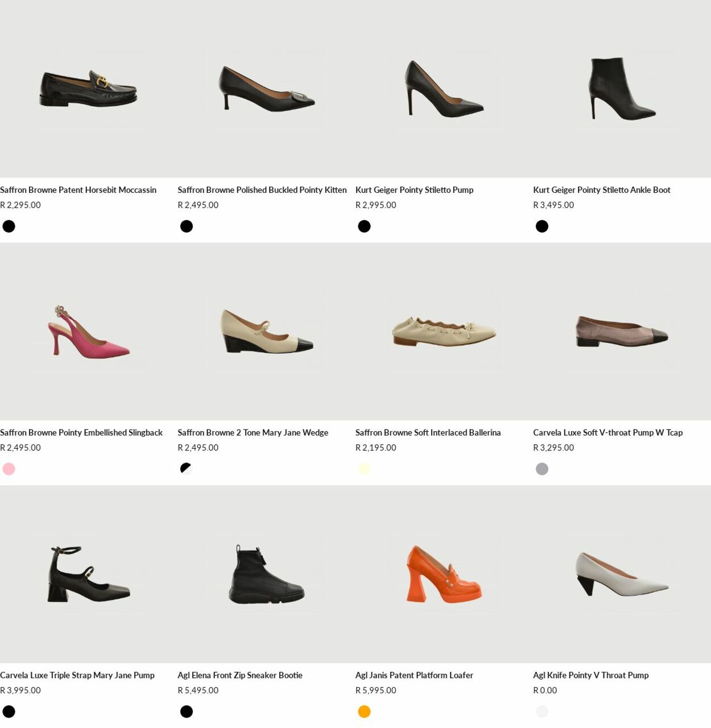
Task: Click the Kurt Geiger Pointy Stiletto Ankle Boot title
Action: 602,190
